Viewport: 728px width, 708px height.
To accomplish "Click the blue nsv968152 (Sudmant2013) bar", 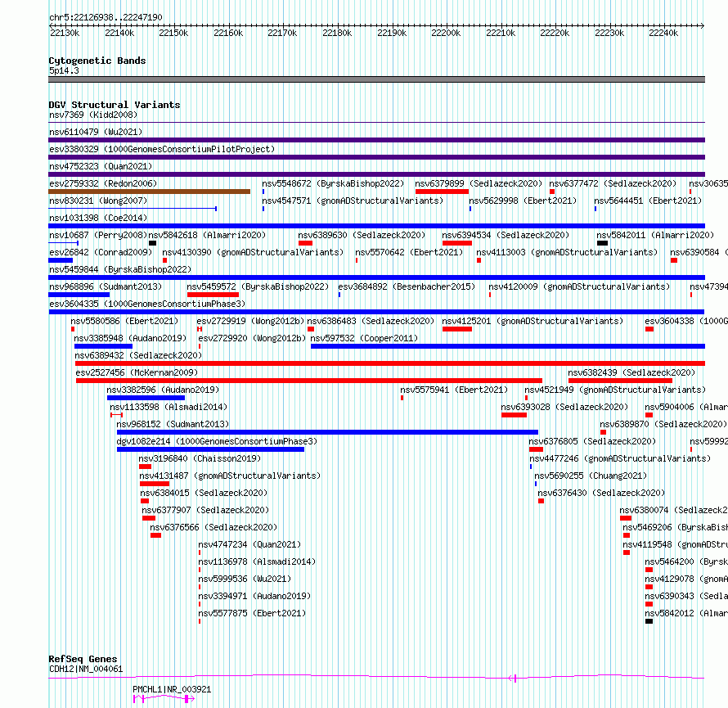I will click(x=327, y=432).
